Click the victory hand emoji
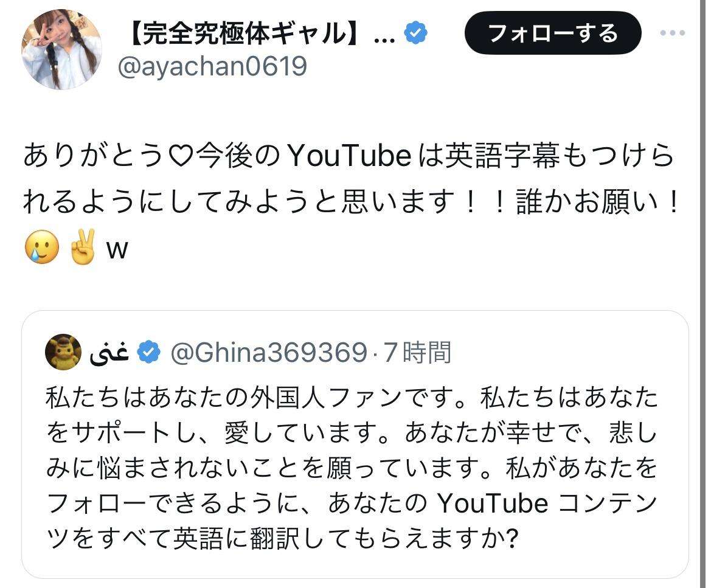The width and height of the screenshot is (711, 588). 83,249
